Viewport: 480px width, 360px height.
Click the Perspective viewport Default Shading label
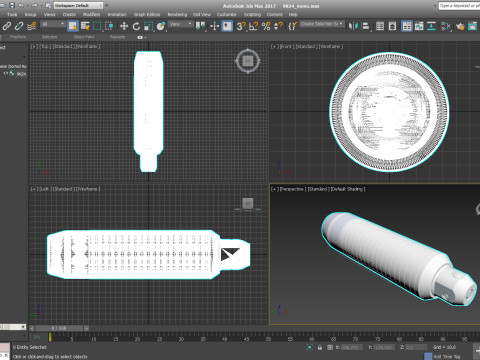pos(347,189)
